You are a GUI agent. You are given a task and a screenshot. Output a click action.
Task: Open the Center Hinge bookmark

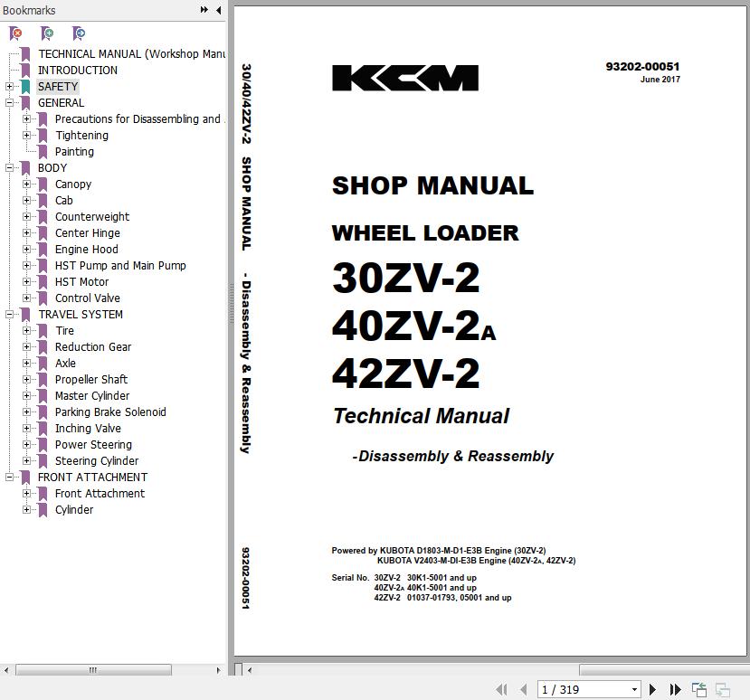click(88, 232)
